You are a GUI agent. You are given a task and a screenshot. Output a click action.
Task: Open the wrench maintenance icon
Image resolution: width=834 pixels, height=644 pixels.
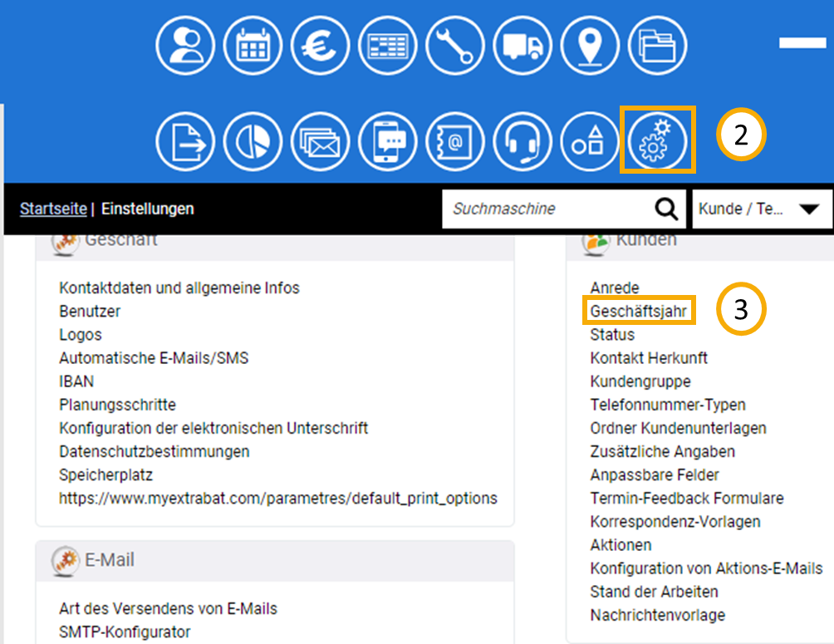(x=455, y=45)
